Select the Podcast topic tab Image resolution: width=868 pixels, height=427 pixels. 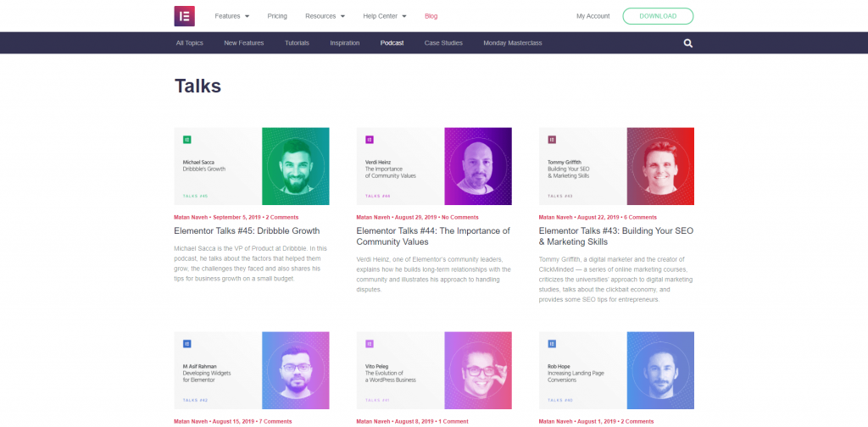point(392,43)
